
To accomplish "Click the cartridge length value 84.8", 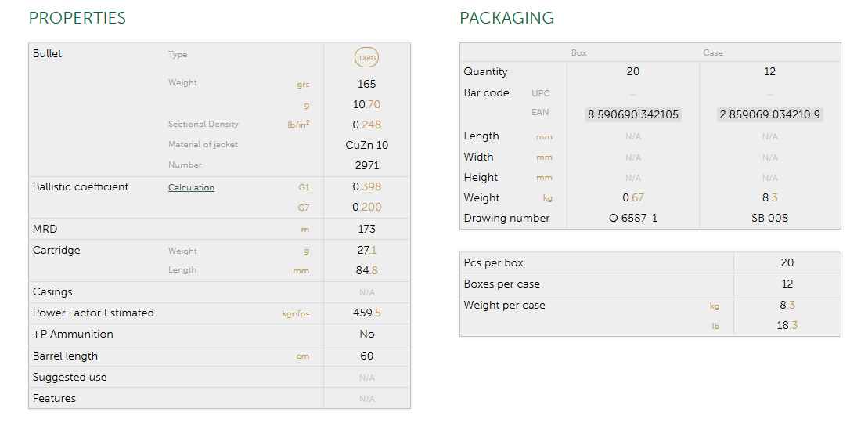I will tap(366, 270).
